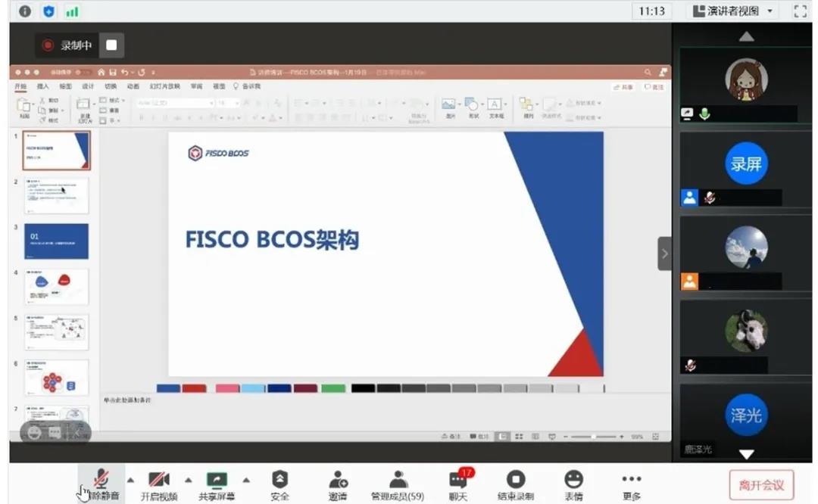Click the Tell Me (告诉我) search
This screenshot has width=818, height=504.
pyautogui.click(x=247, y=86)
